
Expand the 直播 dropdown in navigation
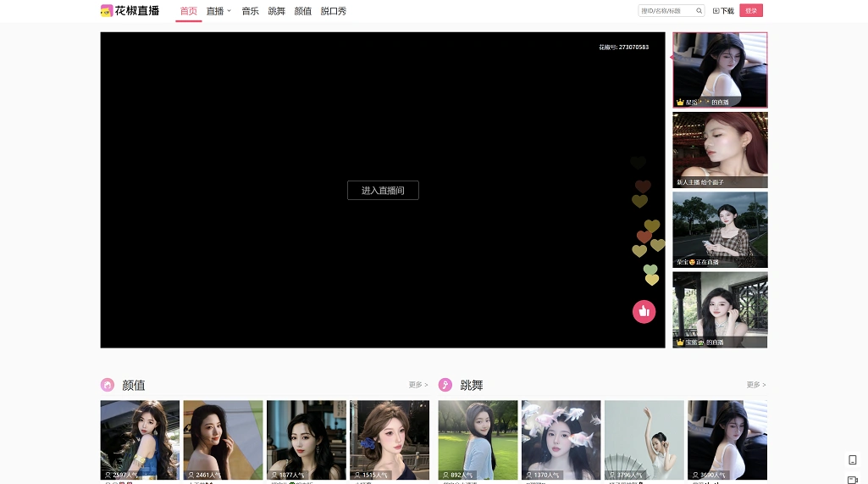point(218,11)
